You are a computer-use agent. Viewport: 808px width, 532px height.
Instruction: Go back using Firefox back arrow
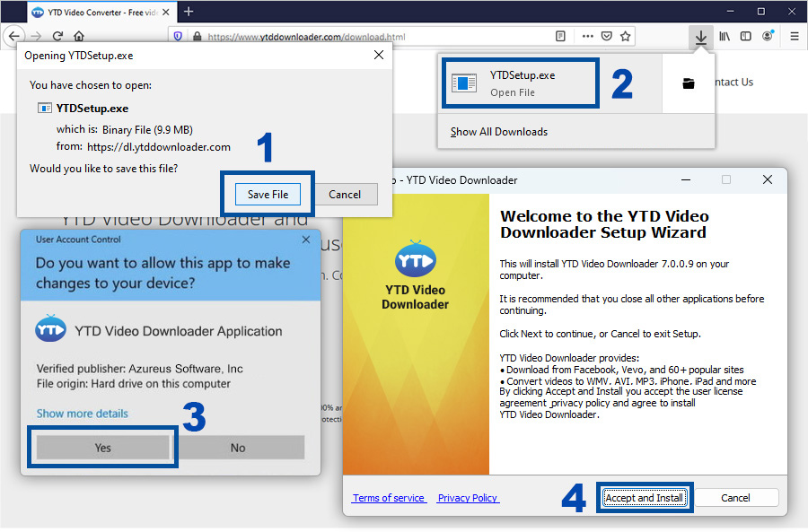click(x=13, y=36)
